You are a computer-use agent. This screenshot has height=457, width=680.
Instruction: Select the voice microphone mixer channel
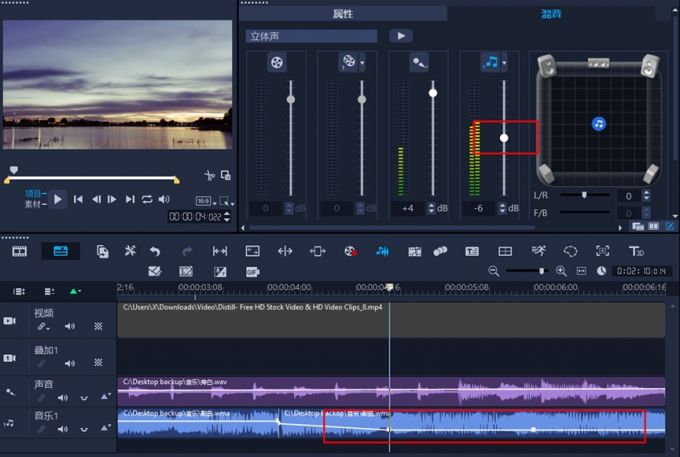point(419,62)
